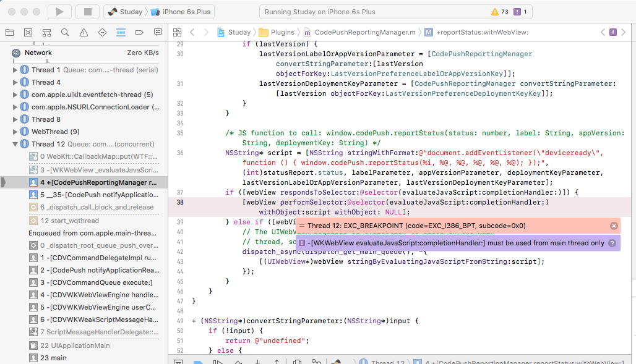Open the Find navigator magnifier tab
This screenshot has width=636, height=364.
(65, 32)
